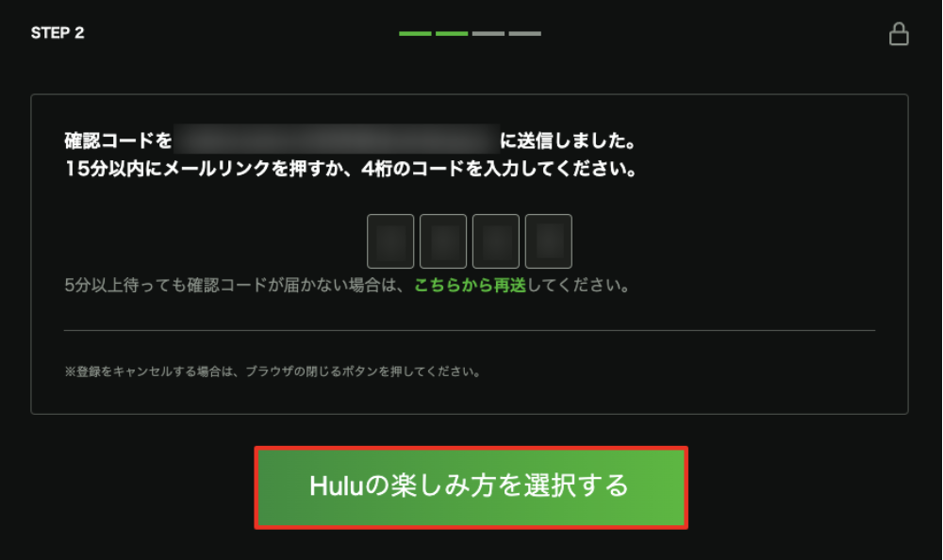Focus the fourth verification code digit box

point(549,241)
